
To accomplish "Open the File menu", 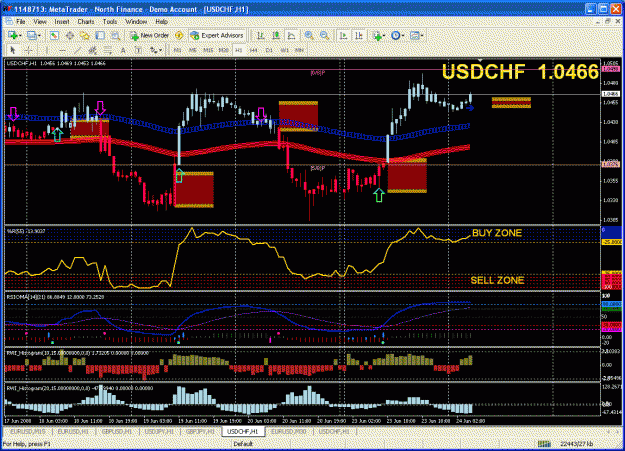I will click(21, 22).
